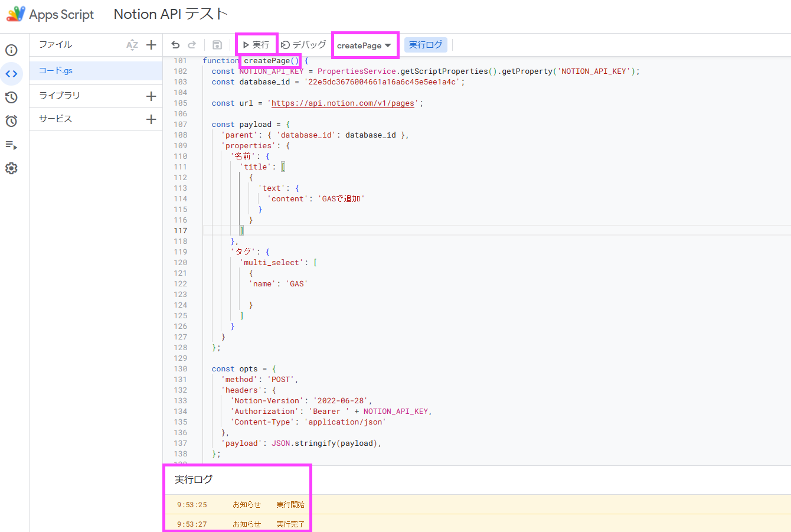Click 'POST' method value on line 131

281,380
